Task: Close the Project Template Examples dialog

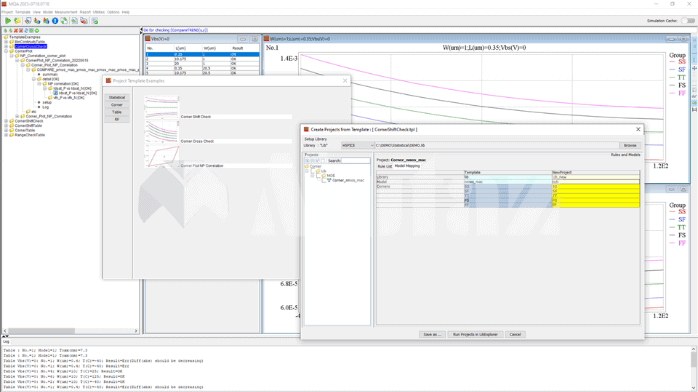Action: 345,81
